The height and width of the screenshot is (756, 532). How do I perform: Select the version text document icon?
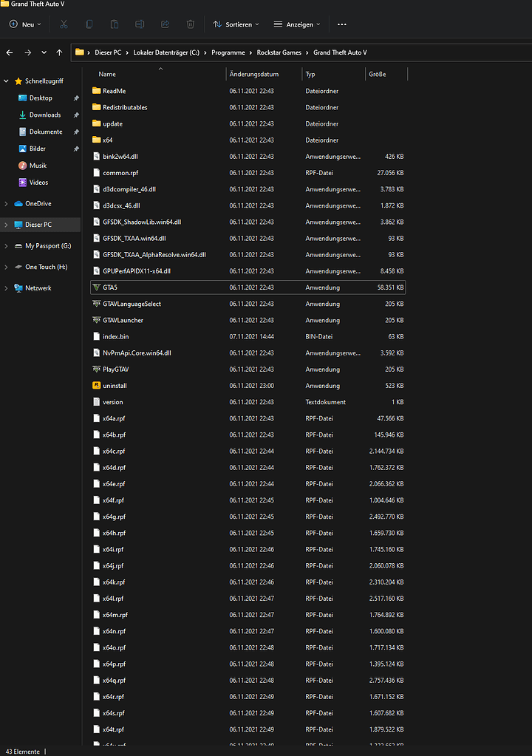point(96,402)
